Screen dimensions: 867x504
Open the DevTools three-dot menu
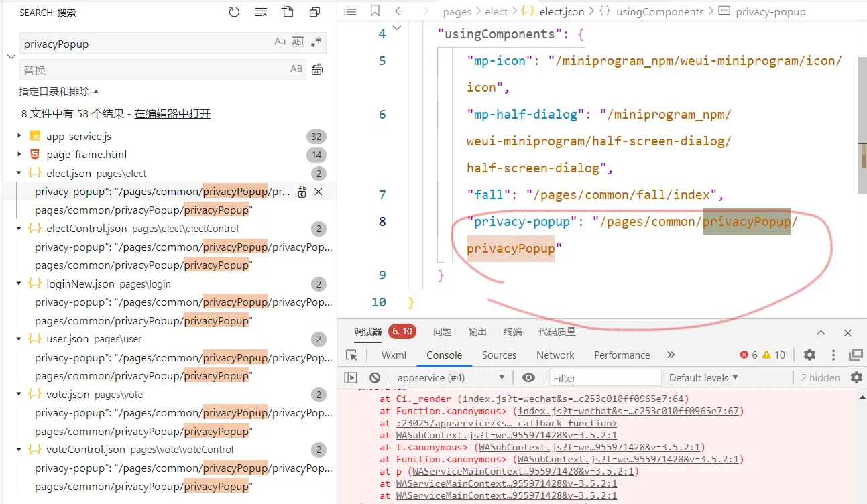click(x=833, y=355)
